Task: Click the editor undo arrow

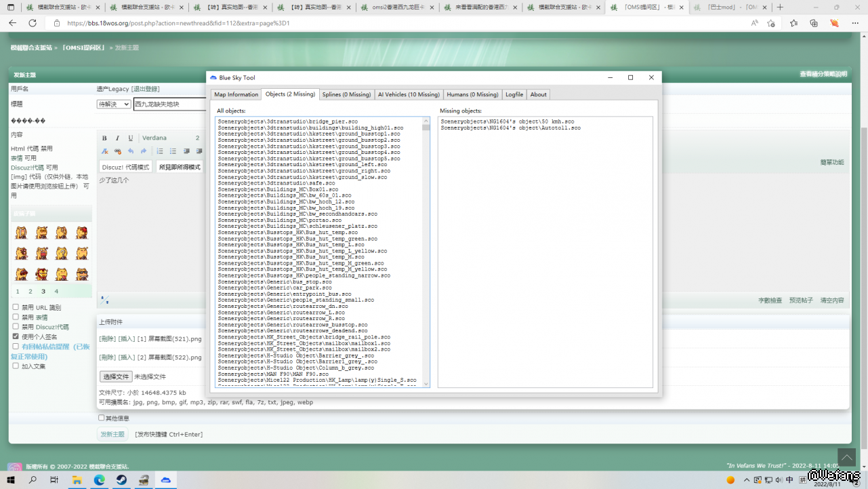Action: (x=131, y=151)
